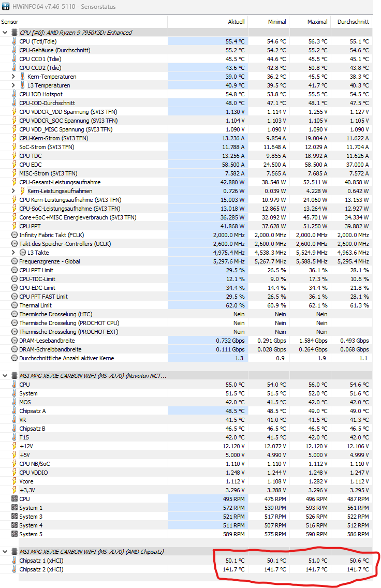This screenshot has width=381, height=588.
Task: Select Takt des Speicher-Controllers (UCLK) row
Action: tap(186, 244)
